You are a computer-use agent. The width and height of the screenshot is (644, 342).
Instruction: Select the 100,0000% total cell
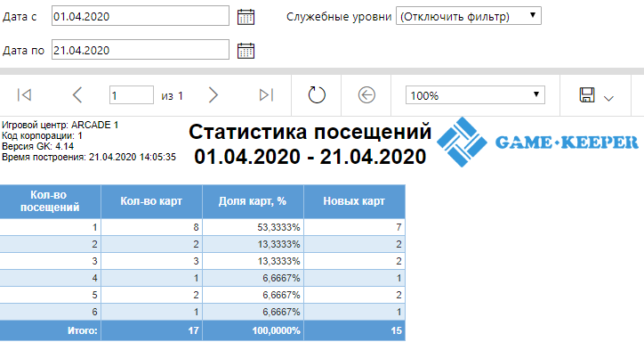click(253, 330)
